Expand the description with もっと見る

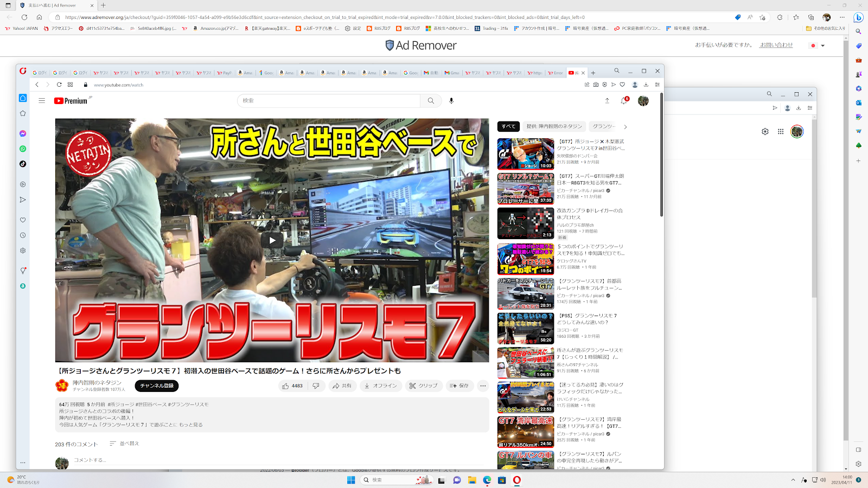click(191, 425)
